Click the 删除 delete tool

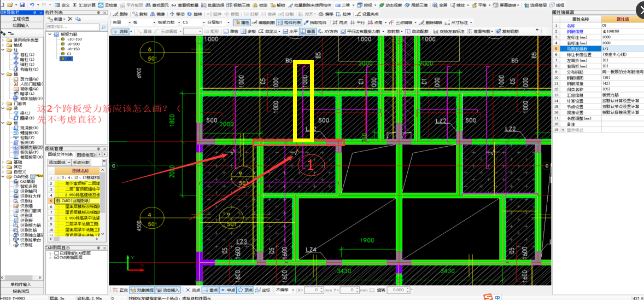point(121,14)
